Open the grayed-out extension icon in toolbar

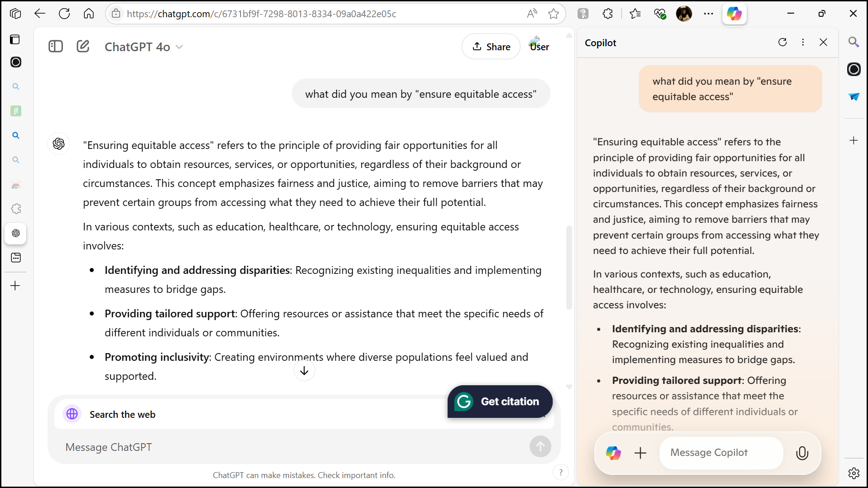[x=583, y=14]
